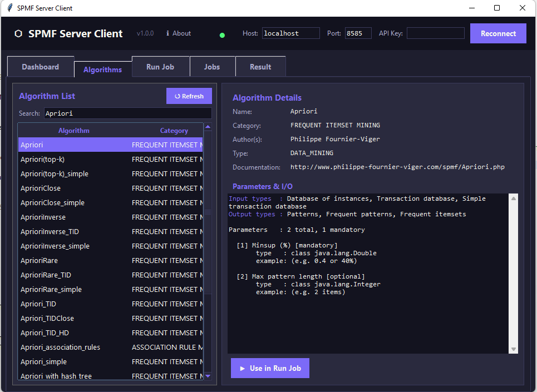Click the feather icon in title bar
This screenshot has width=537, height=392.
pos(9,8)
